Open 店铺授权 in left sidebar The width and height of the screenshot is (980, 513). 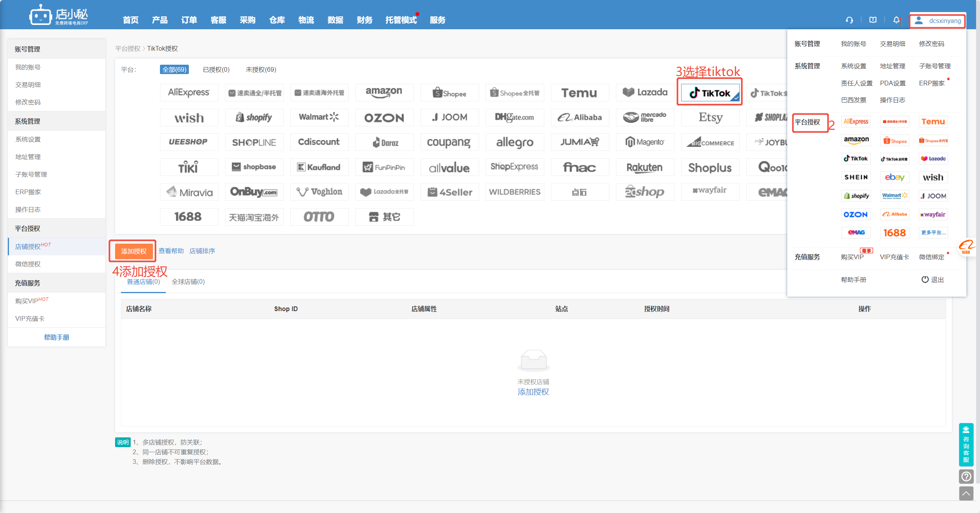[57, 246]
